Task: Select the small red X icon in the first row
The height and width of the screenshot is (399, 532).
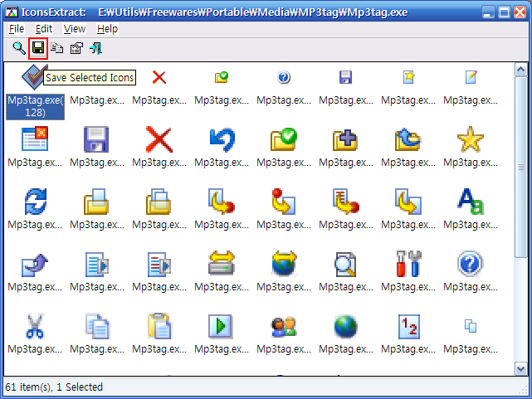Action: [159, 78]
